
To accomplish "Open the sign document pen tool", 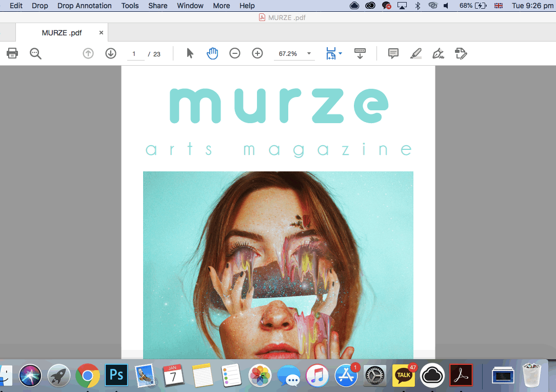I will [438, 53].
